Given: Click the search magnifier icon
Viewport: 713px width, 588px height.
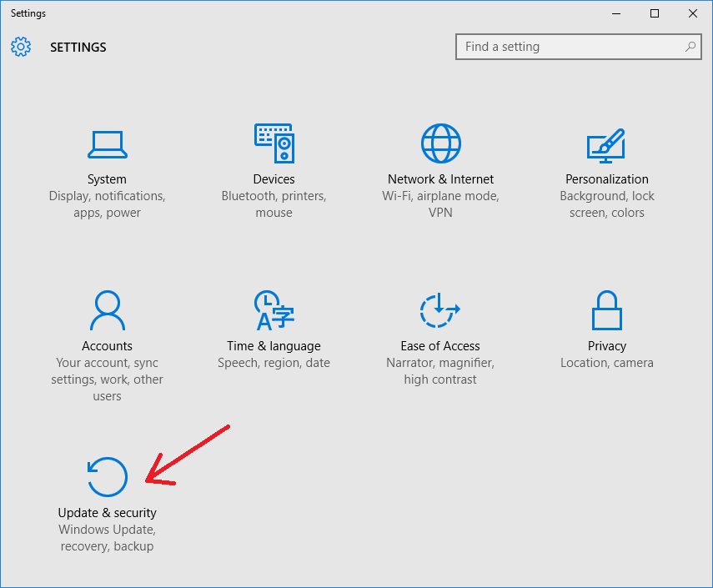Looking at the screenshot, I should pos(690,47).
